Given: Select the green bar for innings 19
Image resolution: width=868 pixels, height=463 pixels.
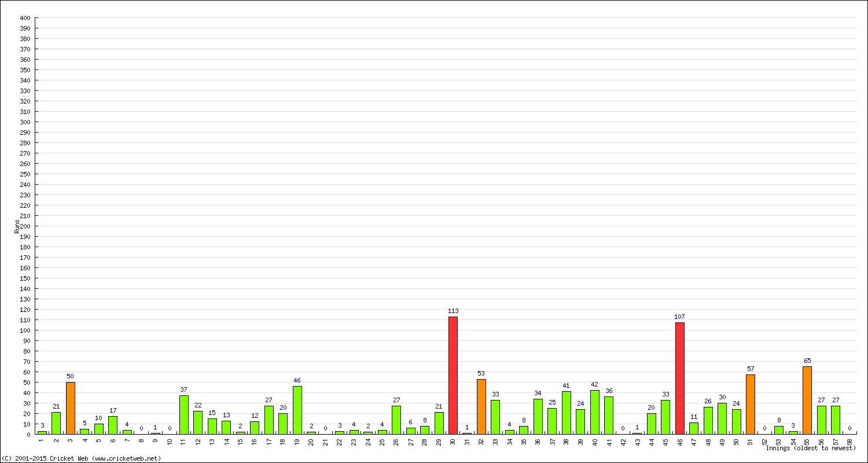Looking at the screenshot, I should pyautogui.click(x=297, y=410).
